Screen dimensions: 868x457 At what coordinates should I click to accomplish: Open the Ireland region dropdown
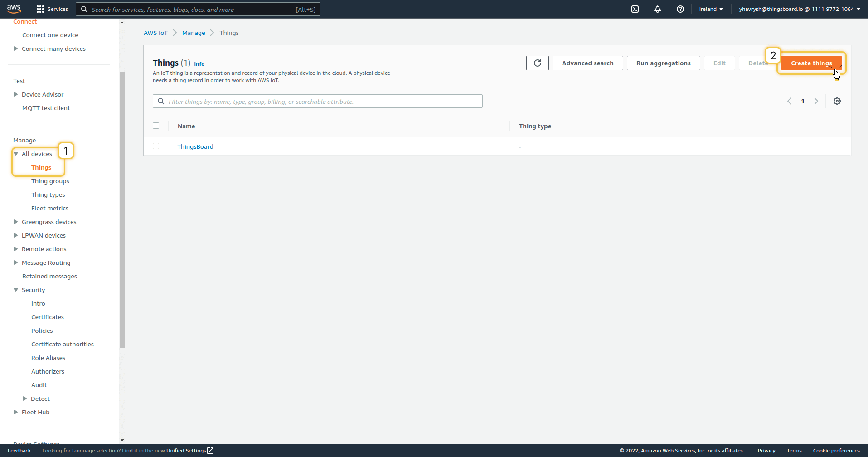(x=711, y=9)
